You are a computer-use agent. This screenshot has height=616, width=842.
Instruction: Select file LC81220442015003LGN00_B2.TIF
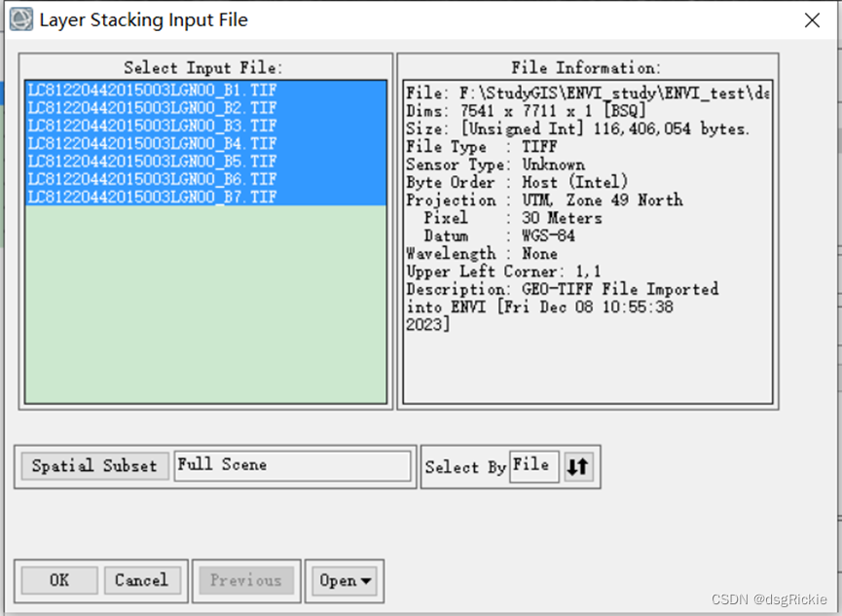coord(205,107)
